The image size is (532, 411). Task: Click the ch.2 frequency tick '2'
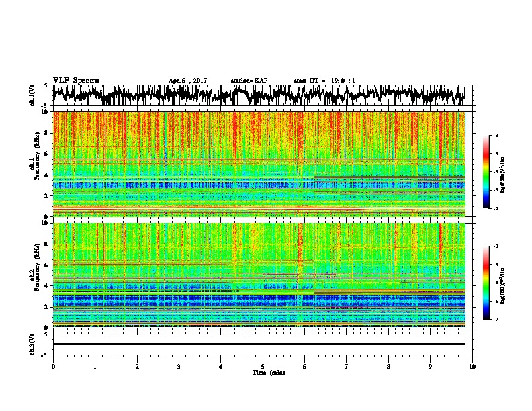point(46,307)
